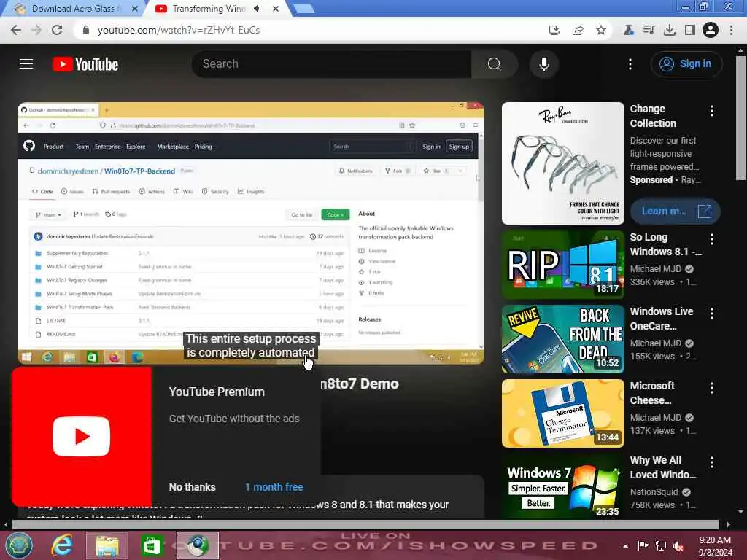Bookmark this page with the star
This screenshot has width=747, height=560.
click(601, 30)
